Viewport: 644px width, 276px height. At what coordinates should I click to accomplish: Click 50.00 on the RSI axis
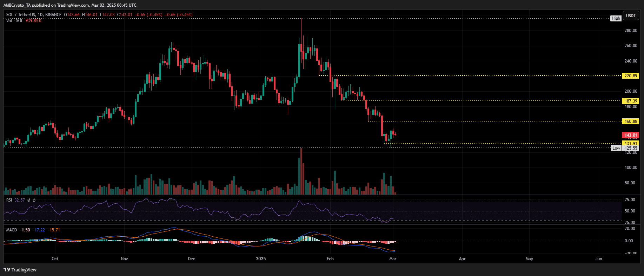point(630,211)
